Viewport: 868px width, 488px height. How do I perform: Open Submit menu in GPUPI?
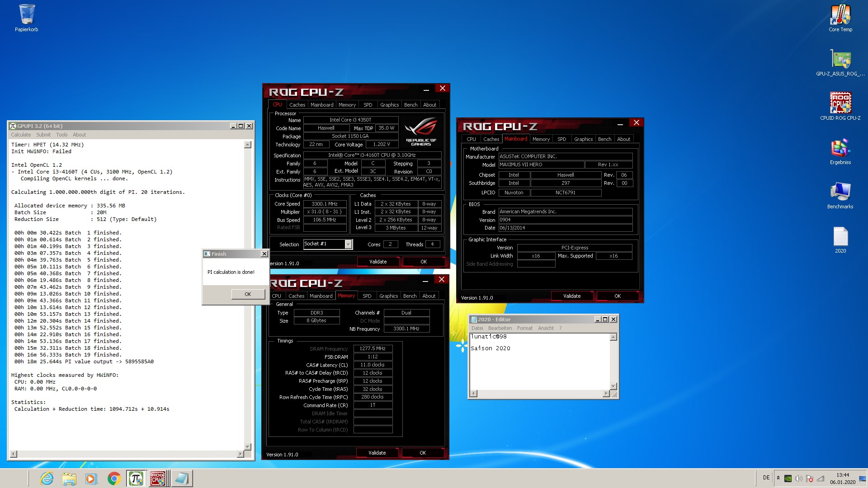[43, 135]
